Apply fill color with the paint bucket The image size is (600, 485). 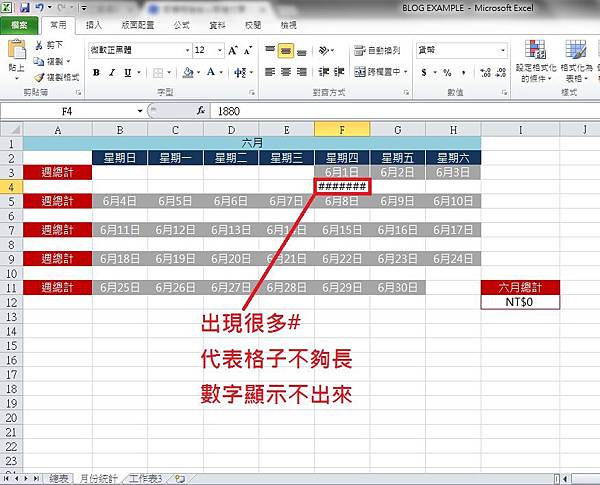coord(188,72)
